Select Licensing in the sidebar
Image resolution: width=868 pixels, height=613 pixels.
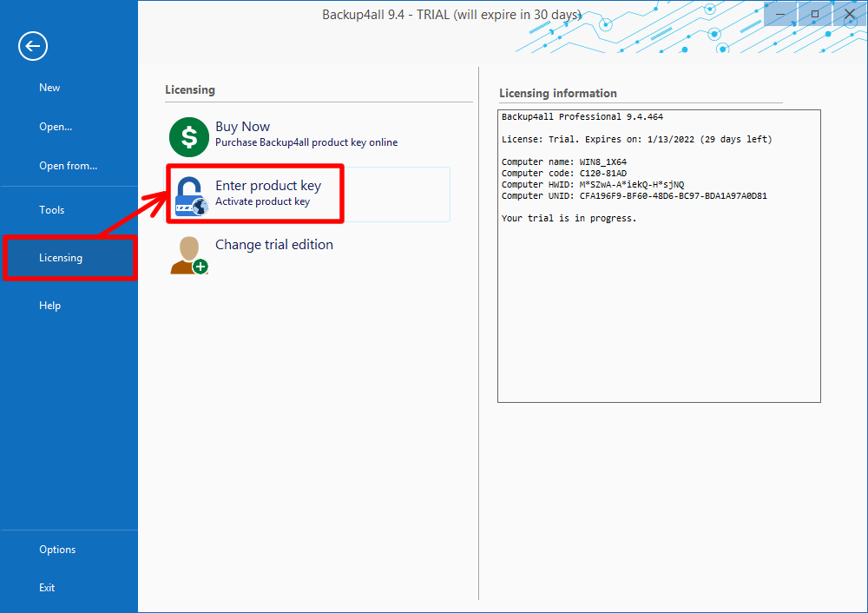61,257
